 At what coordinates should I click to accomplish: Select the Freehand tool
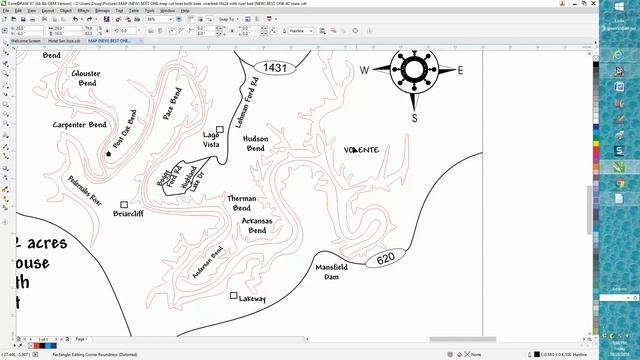click(x=5, y=85)
